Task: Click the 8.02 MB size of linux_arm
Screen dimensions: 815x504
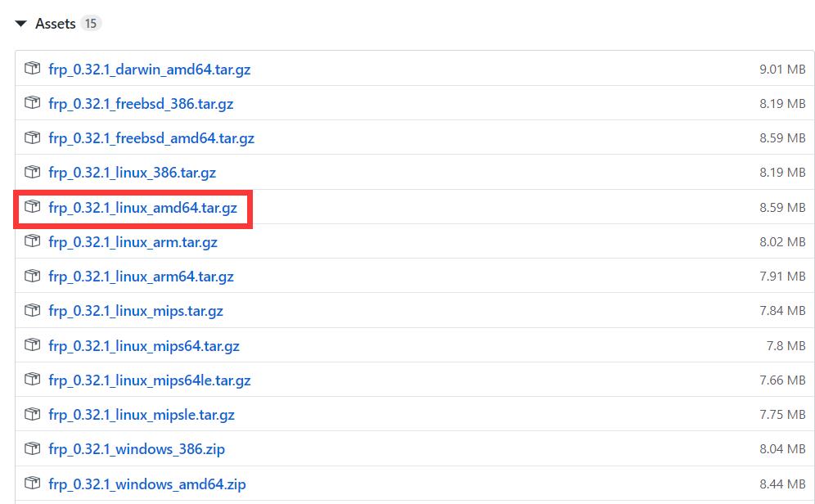Action: click(x=782, y=241)
